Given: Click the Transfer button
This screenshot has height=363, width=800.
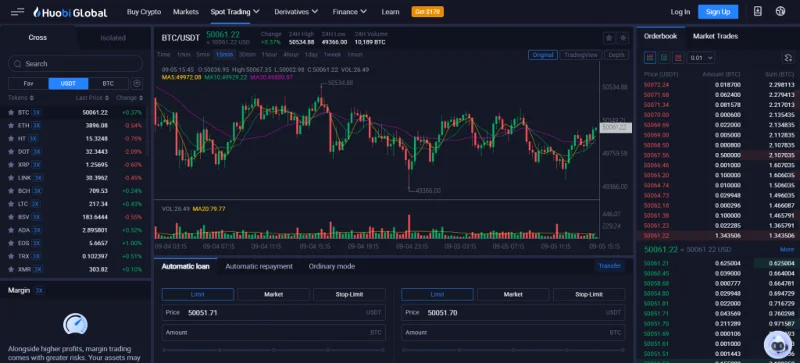Looking at the screenshot, I should pos(610,266).
